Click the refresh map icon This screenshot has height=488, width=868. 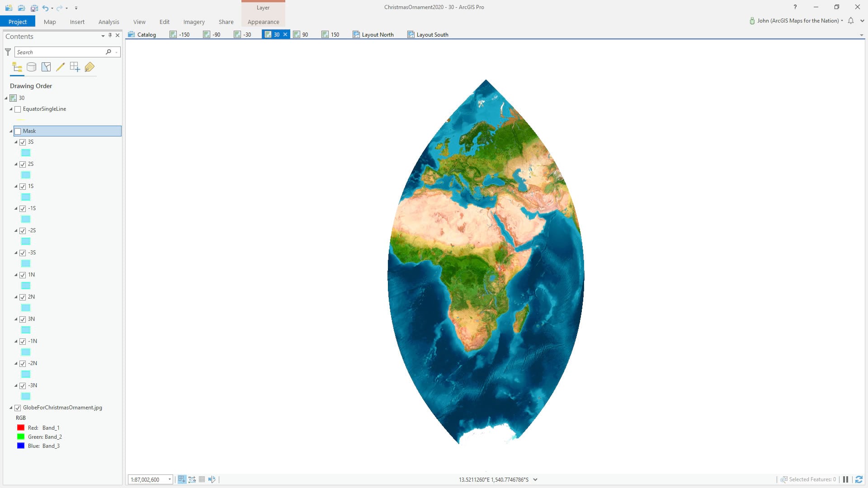pyautogui.click(x=859, y=479)
